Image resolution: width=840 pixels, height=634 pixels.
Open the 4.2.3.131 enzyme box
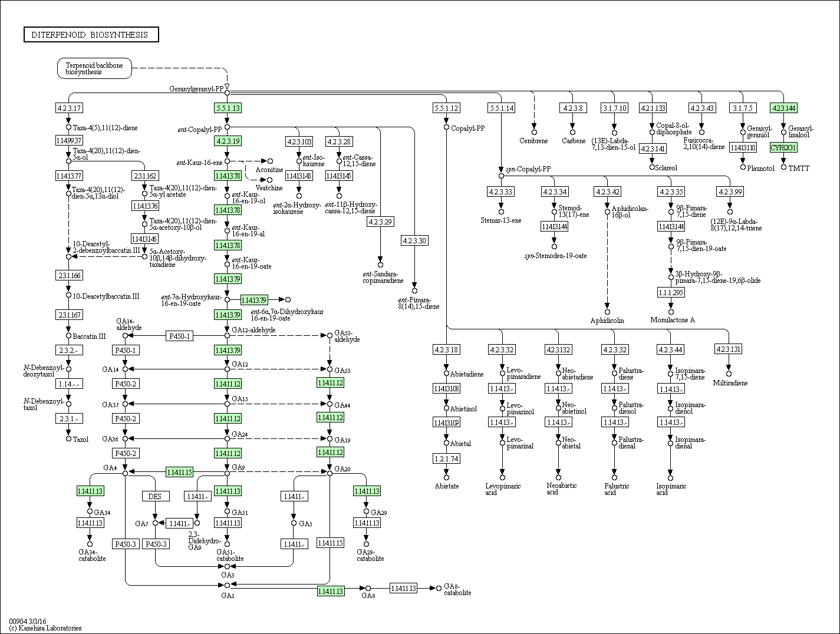tap(729, 349)
